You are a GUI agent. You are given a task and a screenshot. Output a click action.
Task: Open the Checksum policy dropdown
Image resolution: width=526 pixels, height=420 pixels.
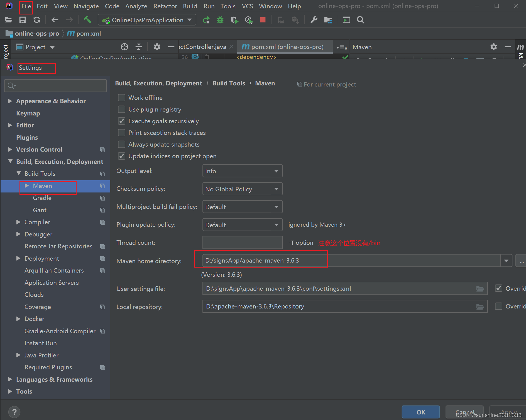click(x=242, y=189)
